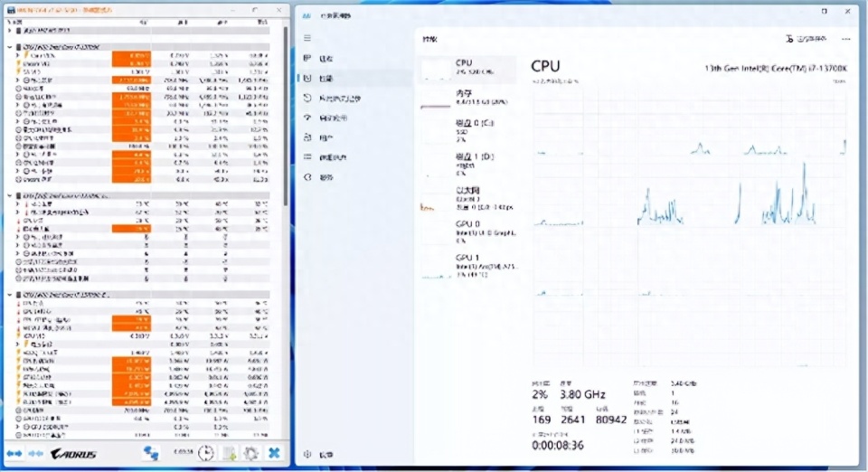The height and width of the screenshot is (472, 868).
Task: Select GPU 0 in the performance list
Action: [468, 231]
